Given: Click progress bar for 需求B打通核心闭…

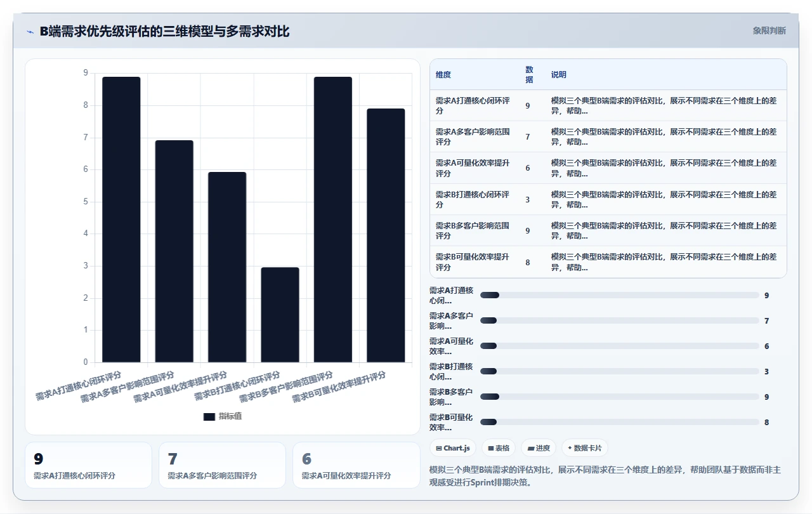Looking at the screenshot, I should point(620,371).
